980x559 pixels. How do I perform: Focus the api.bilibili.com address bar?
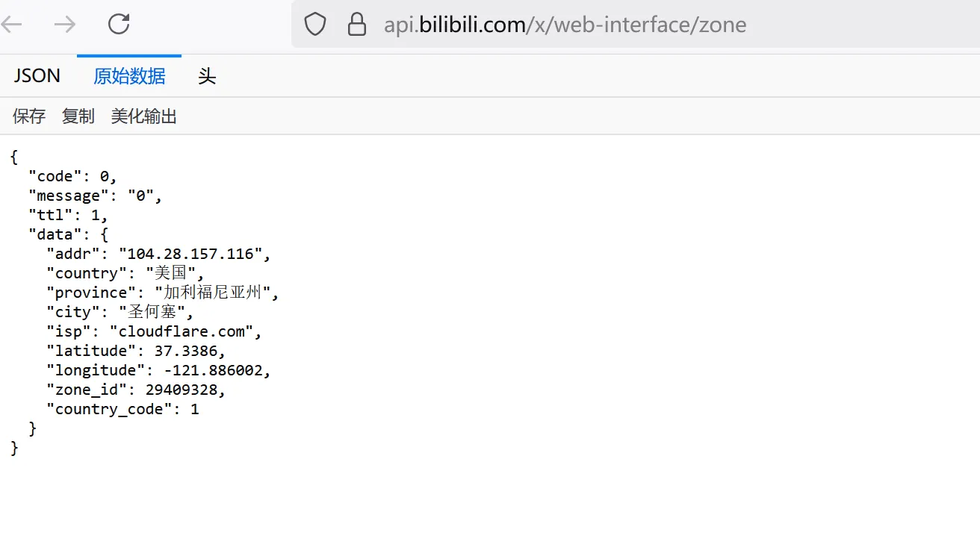565,25
